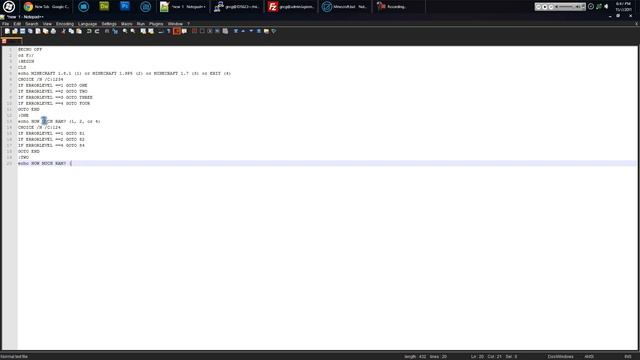Switch to the Recording taskbar button
The image size is (640, 360).
coord(398,7)
